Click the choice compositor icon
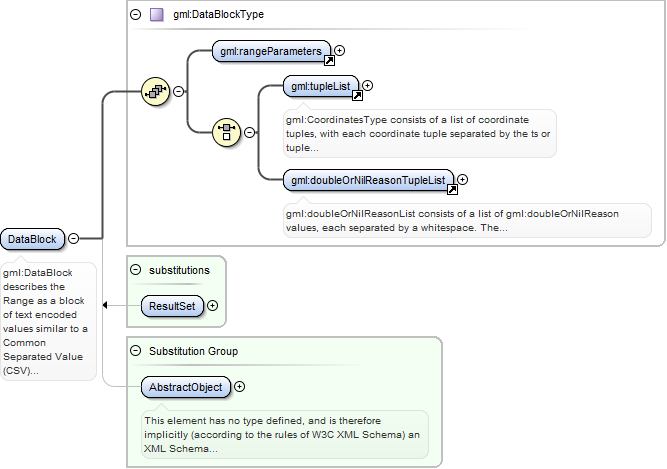The image size is (667, 469). click(227, 131)
